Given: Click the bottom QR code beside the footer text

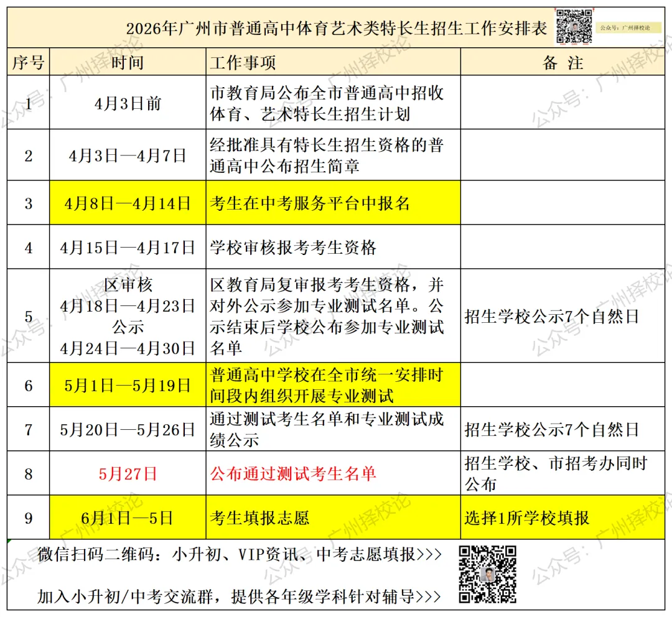Looking at the screenshot, I should click(x=487, y=574).
